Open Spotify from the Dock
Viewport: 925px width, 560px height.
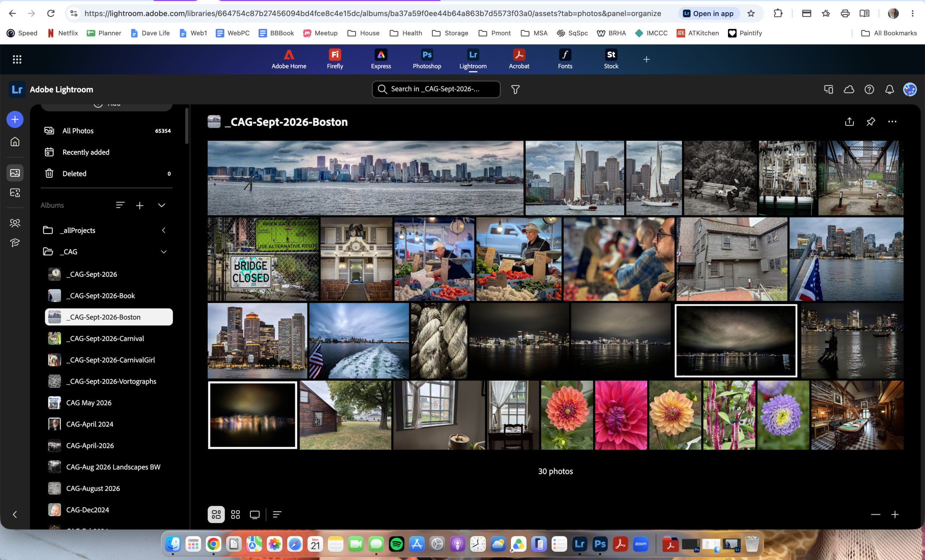click(x=396, y=544)
